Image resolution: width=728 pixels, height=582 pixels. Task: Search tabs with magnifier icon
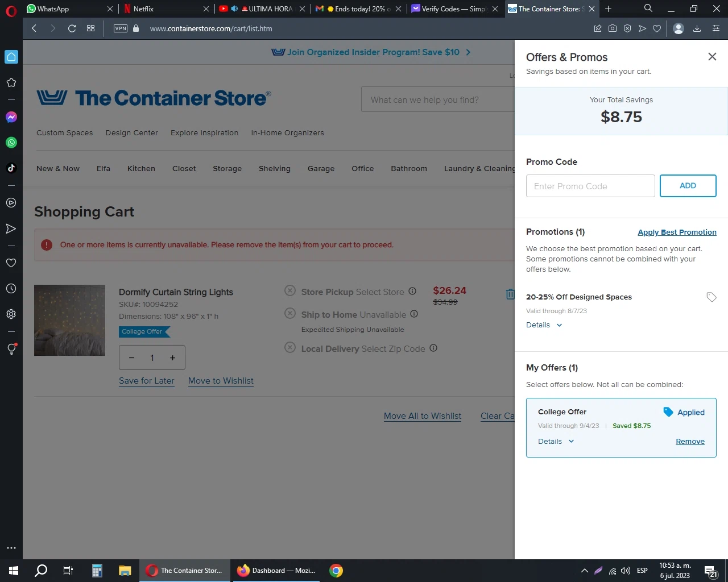648,9
